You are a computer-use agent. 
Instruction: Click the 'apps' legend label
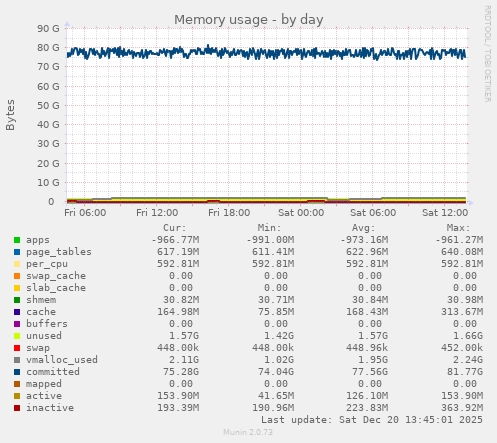38,240
